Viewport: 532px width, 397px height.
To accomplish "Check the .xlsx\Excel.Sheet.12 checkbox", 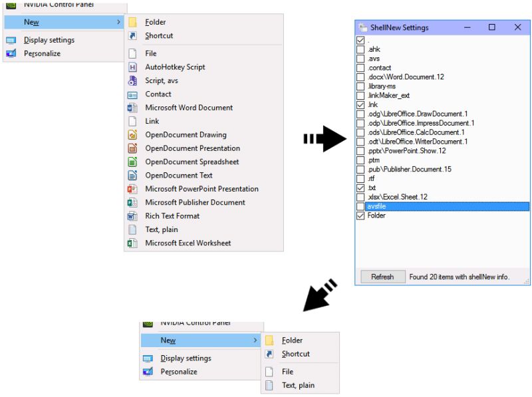I will tap(360, 197).
